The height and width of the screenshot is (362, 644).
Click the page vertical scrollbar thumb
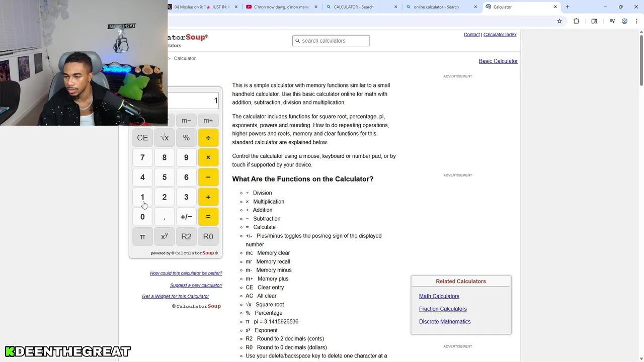point(641,59)
